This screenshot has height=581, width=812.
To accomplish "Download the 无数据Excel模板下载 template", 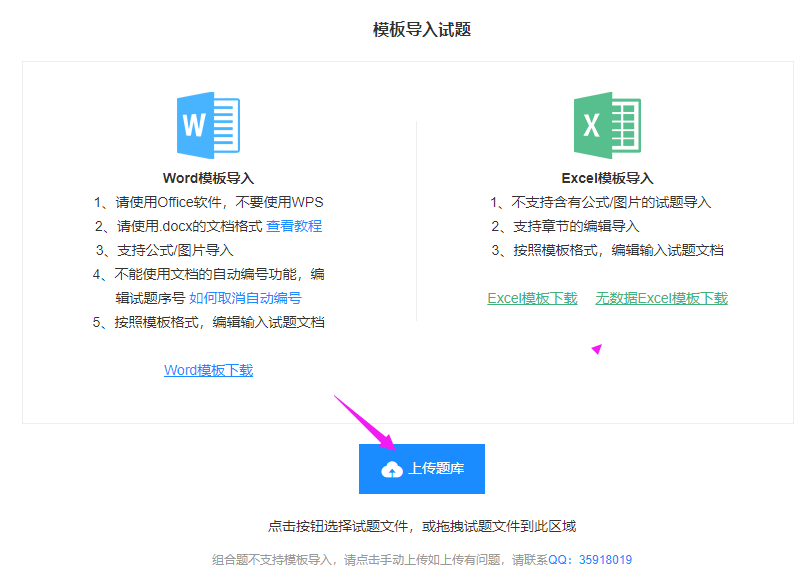I will click(662, 298).
